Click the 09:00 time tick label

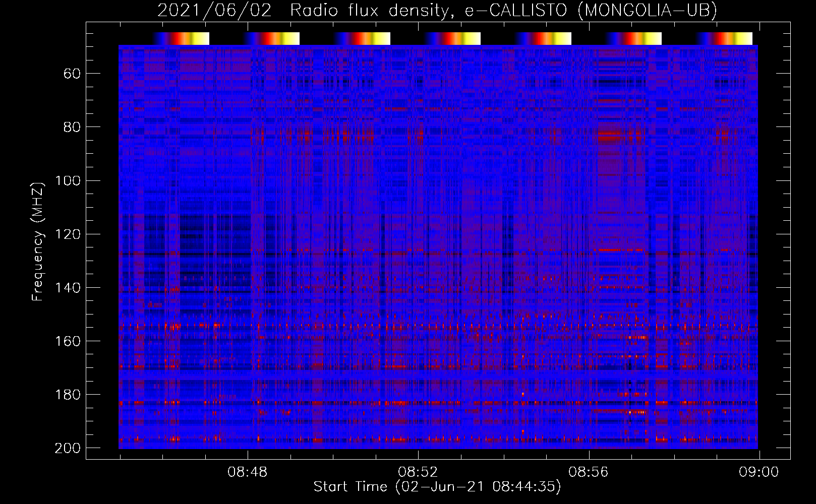pos(759,472)
